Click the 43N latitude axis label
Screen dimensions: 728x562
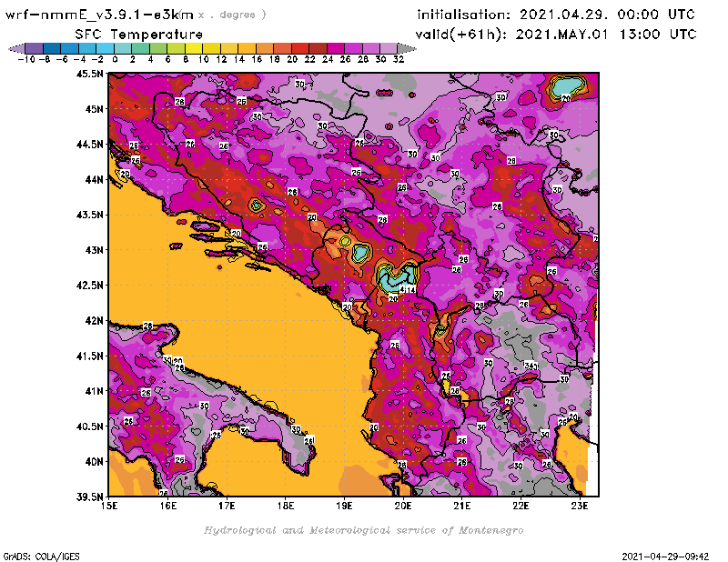pos(94,250)
